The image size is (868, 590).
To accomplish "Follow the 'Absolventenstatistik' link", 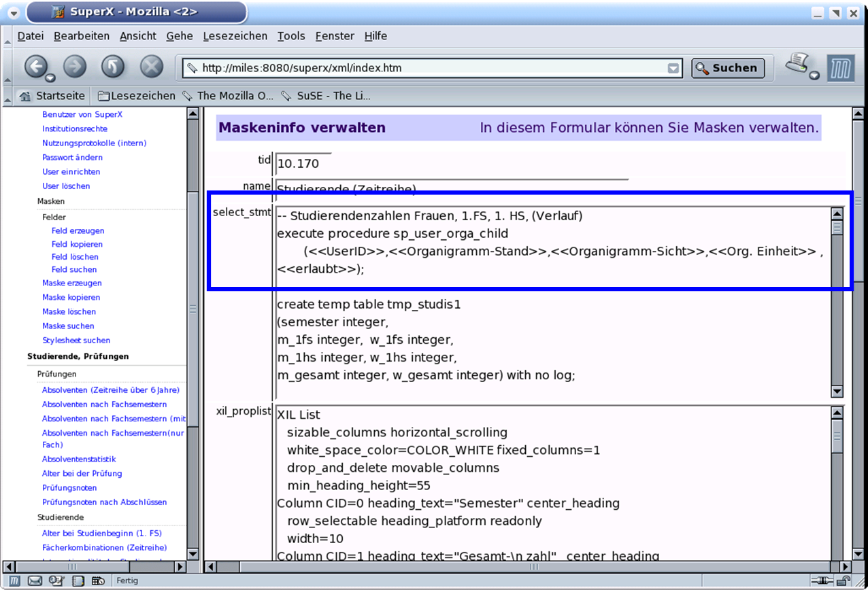I will (79, 459).
